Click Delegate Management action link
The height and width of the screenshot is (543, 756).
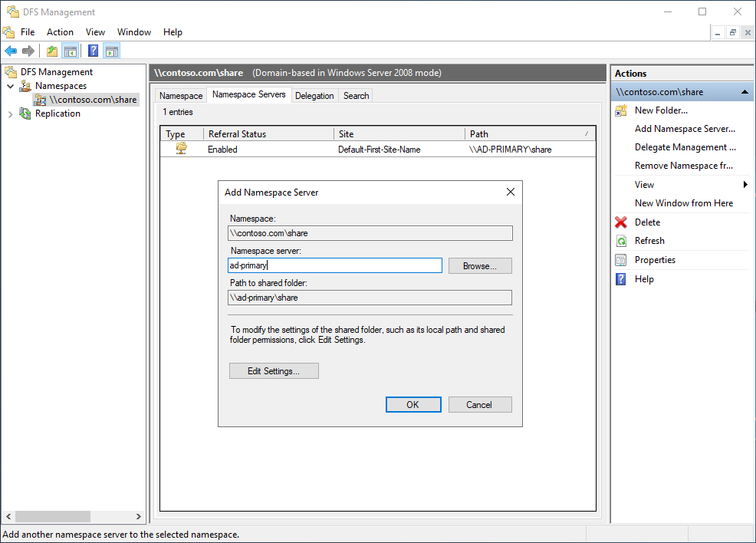(x=685, y=147)
